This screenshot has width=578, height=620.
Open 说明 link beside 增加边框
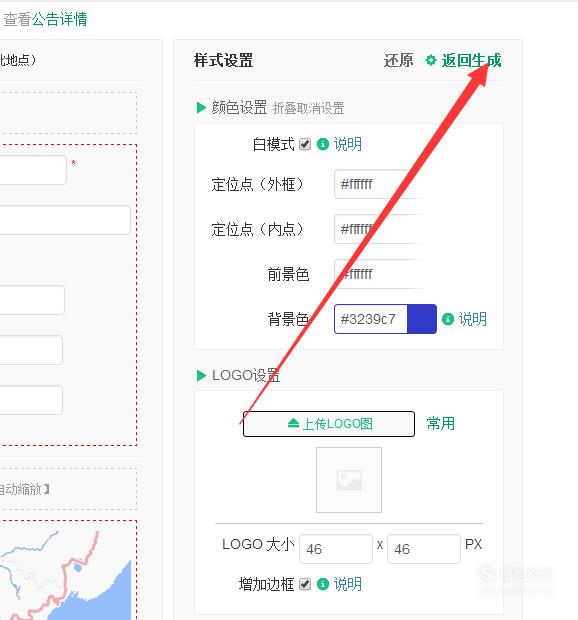(348, 584)
